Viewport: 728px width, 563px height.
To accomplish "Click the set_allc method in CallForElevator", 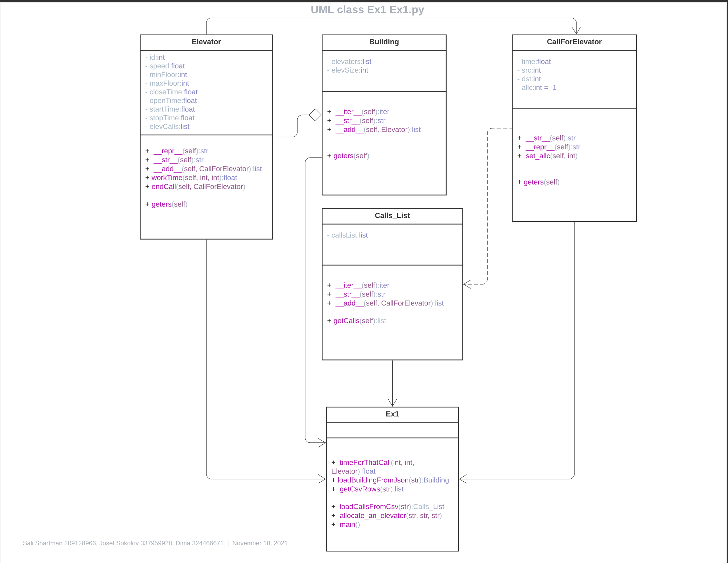I will click(x=538, y=156).
